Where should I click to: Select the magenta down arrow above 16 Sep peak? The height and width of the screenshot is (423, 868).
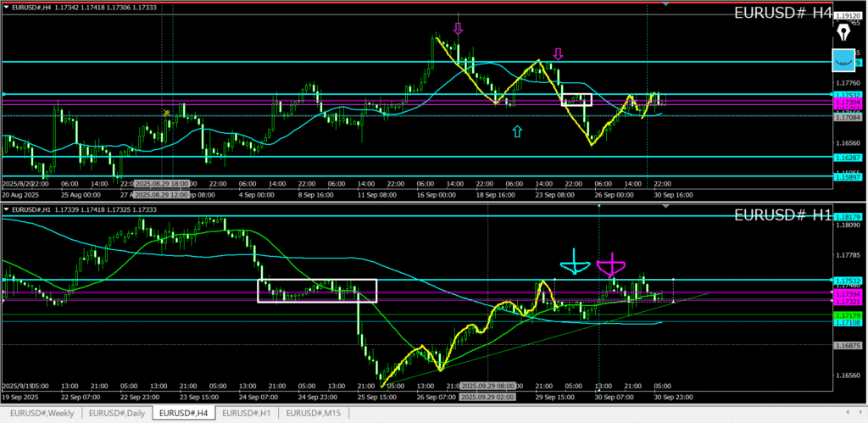pos(458,30)
